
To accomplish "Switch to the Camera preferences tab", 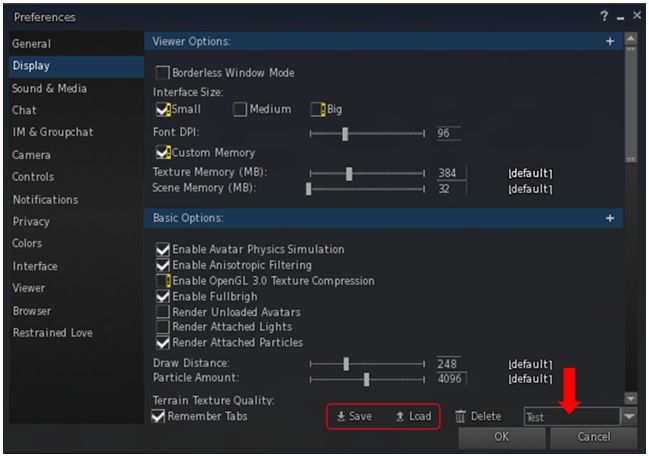I will click(x=32, y=155).
